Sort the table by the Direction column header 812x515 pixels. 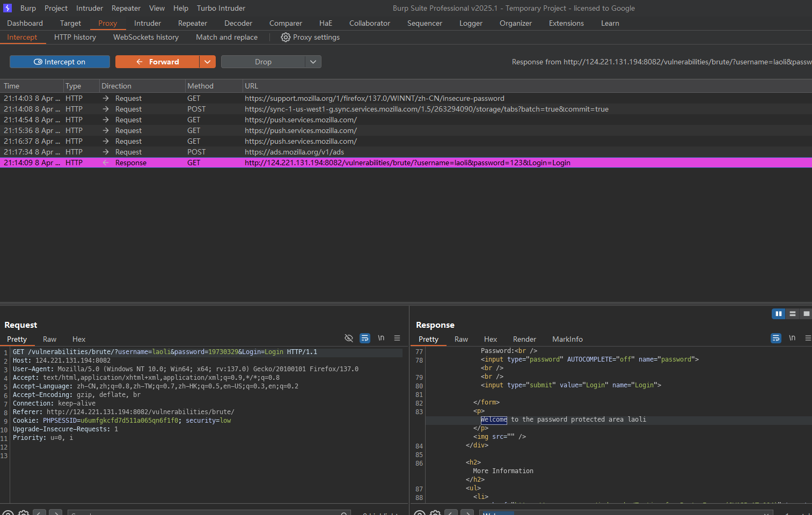(142, 86)
